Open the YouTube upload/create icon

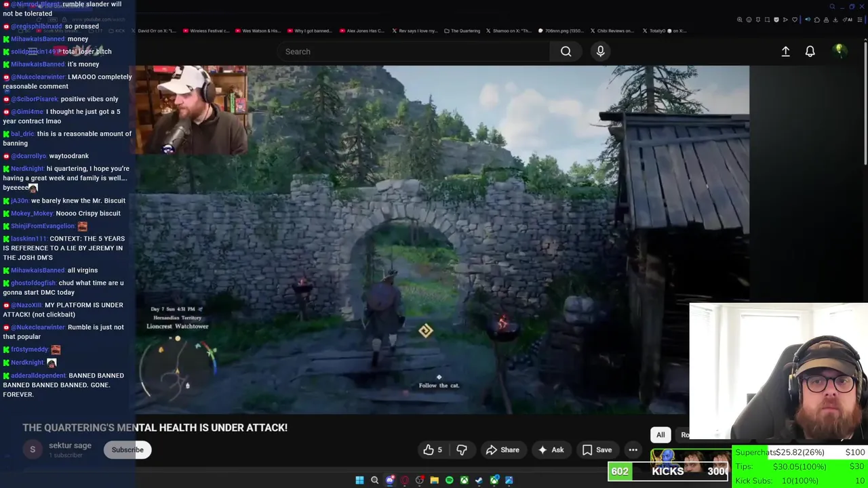[785, 52]
